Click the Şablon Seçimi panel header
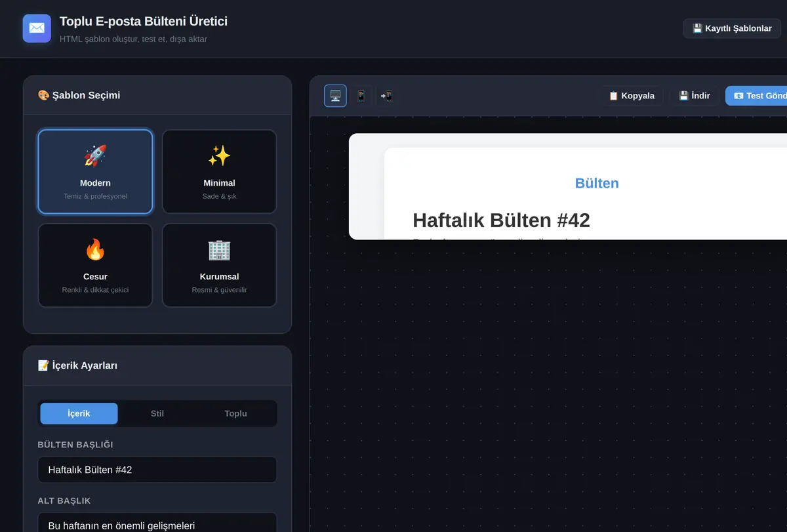 point(157,95)
